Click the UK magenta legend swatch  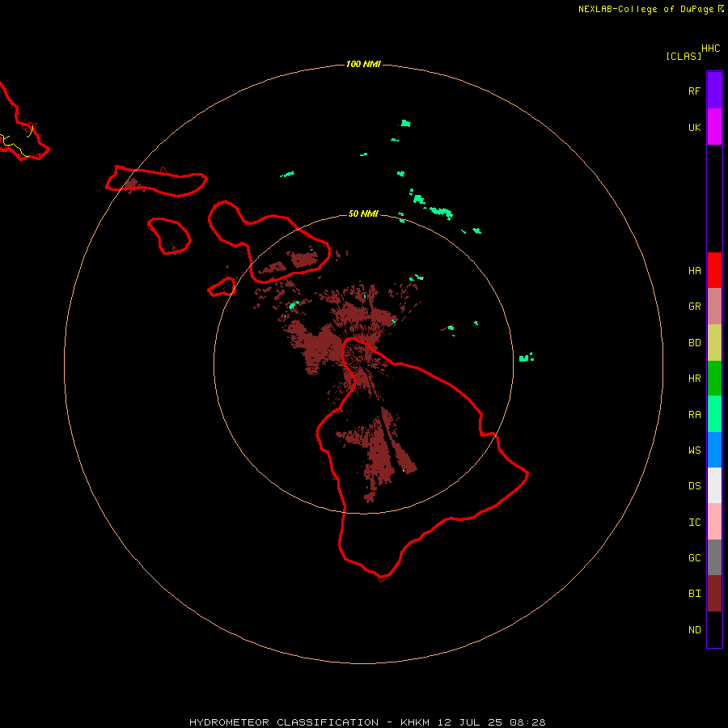click(714, 127)
